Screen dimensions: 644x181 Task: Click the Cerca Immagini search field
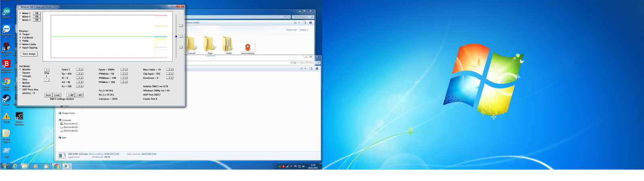pyautogui.click(x=302, y=17)
